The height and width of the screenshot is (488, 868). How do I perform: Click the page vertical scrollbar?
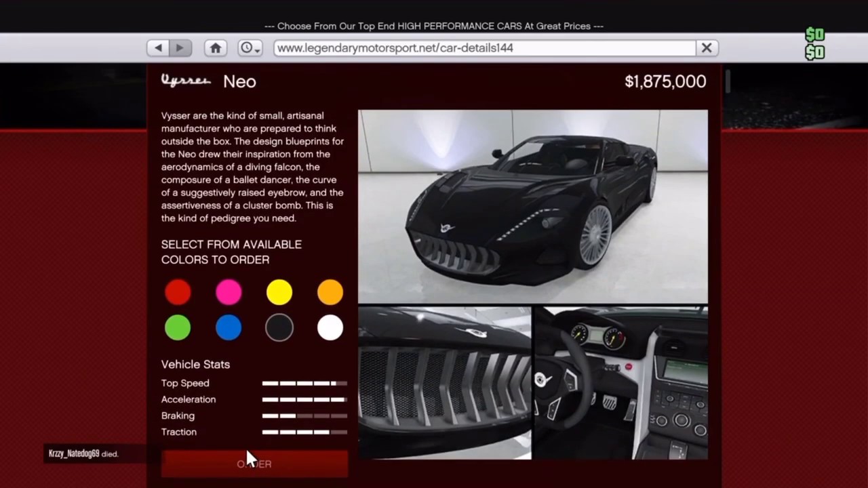(x=727, y=81)
